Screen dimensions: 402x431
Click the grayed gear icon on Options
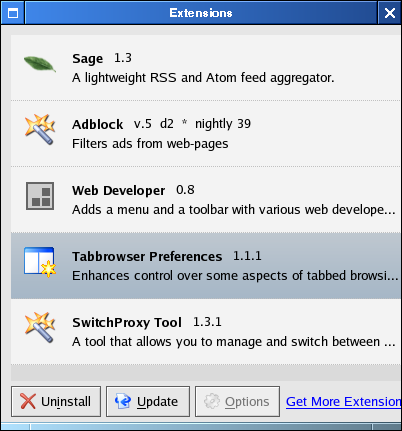(x=212, y=401)
